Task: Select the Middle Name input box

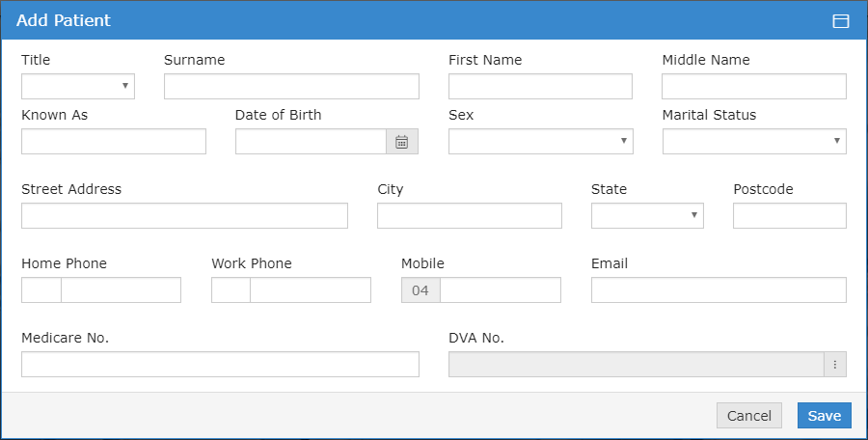Action: coord(753,87)
